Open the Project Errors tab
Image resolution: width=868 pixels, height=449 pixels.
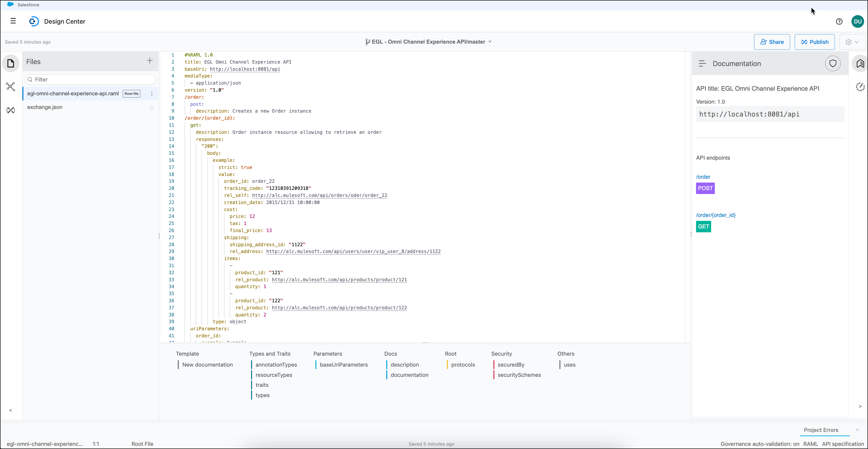821,430
